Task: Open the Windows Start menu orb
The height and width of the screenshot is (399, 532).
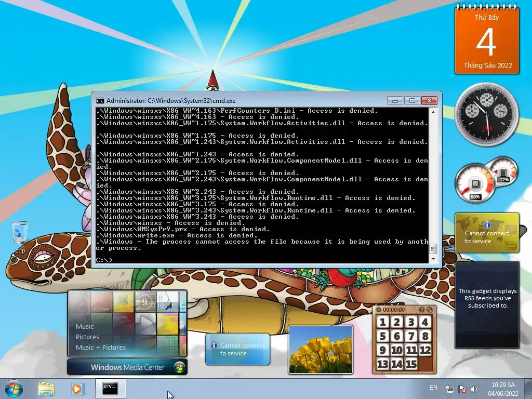Action: click(x=14, y=389)
